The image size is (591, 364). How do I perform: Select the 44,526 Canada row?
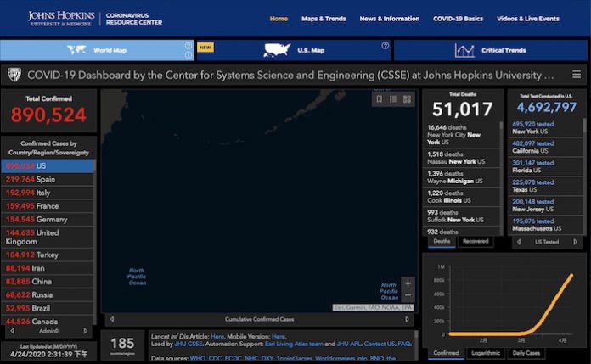point(48,321)
